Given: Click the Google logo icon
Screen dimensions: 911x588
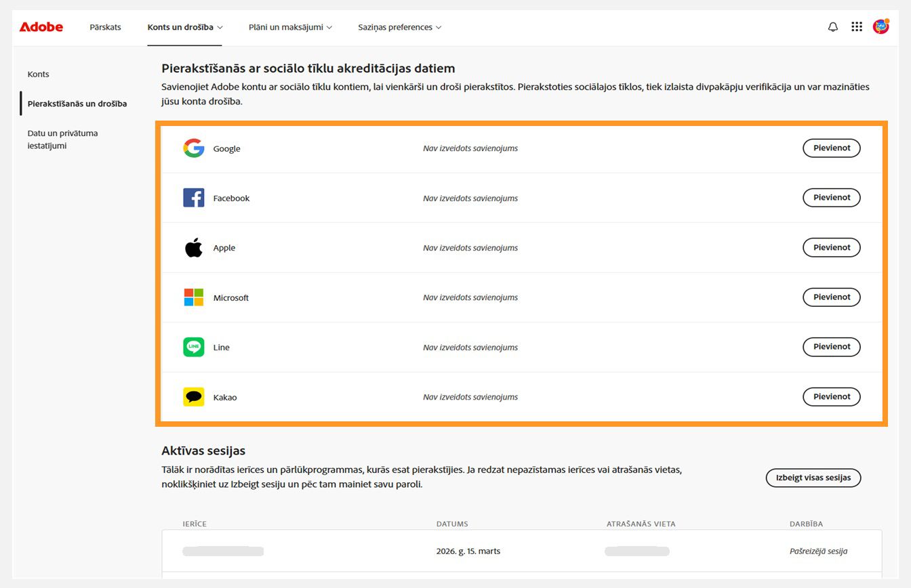Looking at the screenshot, I should [x=194, y=148].
